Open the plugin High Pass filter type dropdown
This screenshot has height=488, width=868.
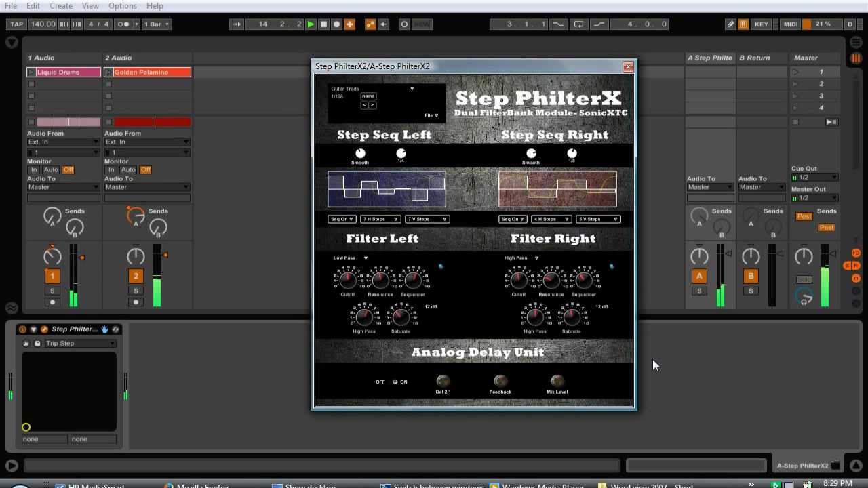(x=521, y=258)
